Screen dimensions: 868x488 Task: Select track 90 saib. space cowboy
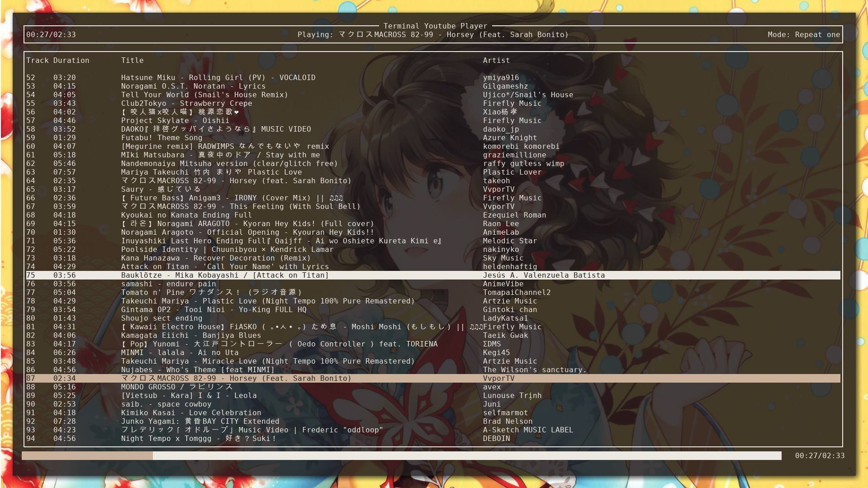(166, 404)
